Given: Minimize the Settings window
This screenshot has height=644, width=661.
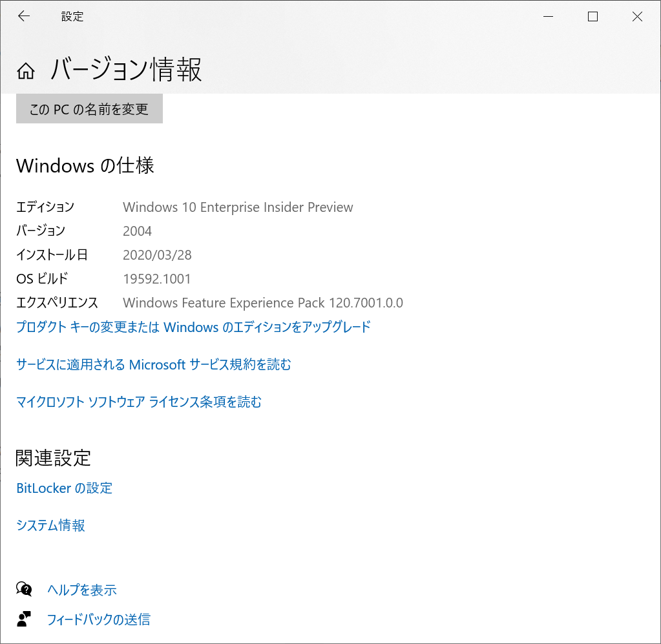Looking at the screenshot, I should pos(548,16).
